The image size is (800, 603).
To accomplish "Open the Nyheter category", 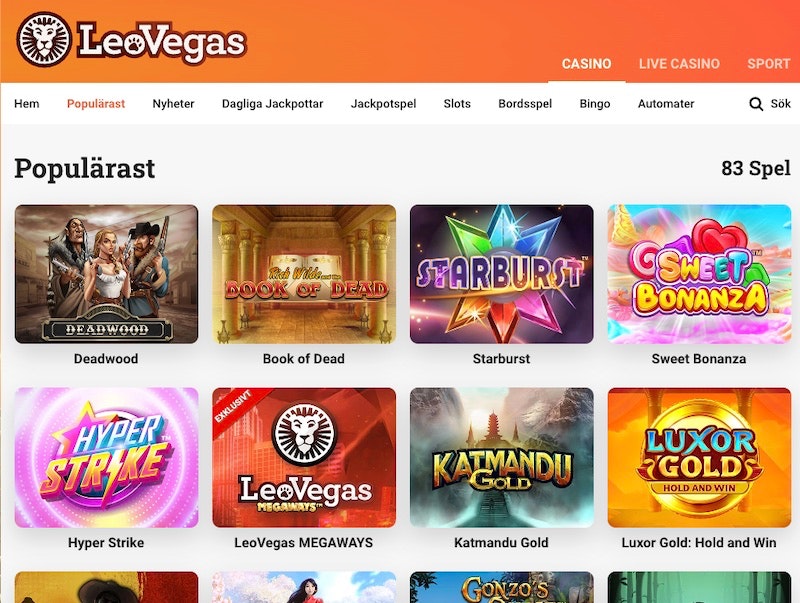I will [173, 104].
